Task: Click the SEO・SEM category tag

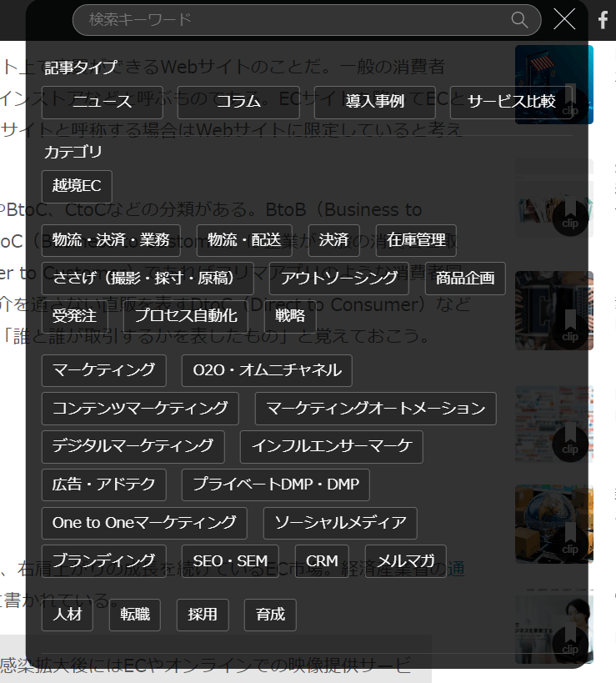Action: click(x=230, y=561)
